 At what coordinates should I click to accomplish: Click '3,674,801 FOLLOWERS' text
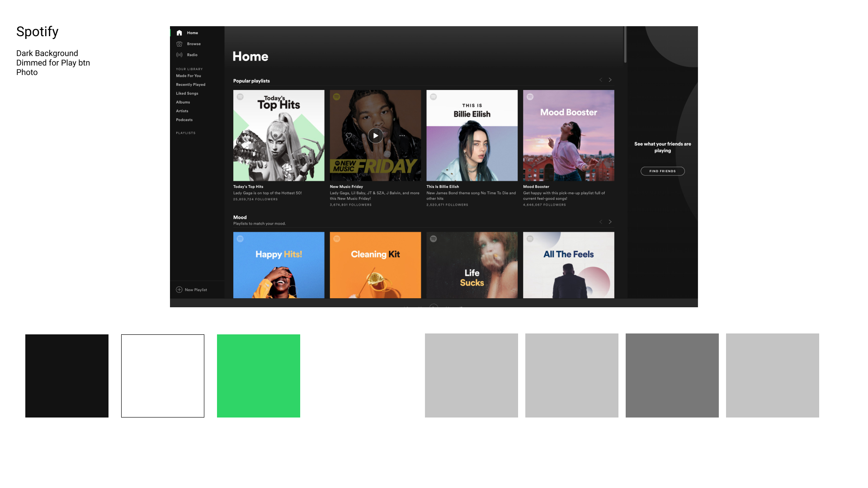pos(351,205)
